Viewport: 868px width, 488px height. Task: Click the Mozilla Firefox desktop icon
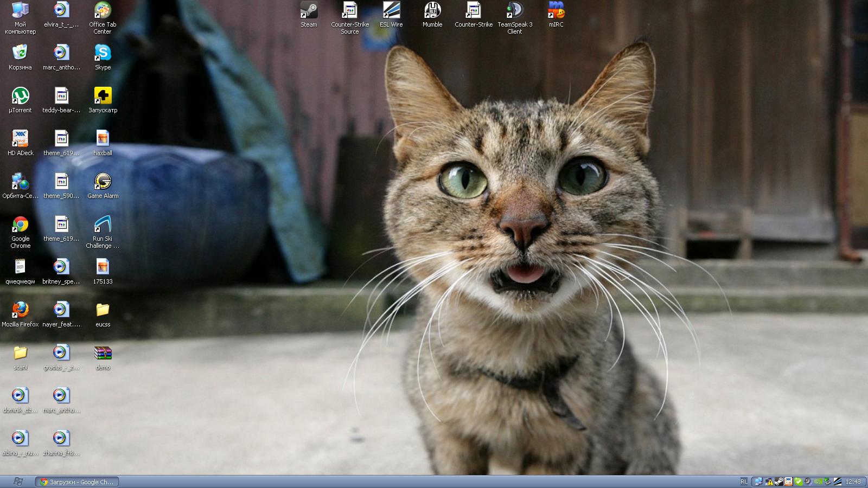(20, 310)
